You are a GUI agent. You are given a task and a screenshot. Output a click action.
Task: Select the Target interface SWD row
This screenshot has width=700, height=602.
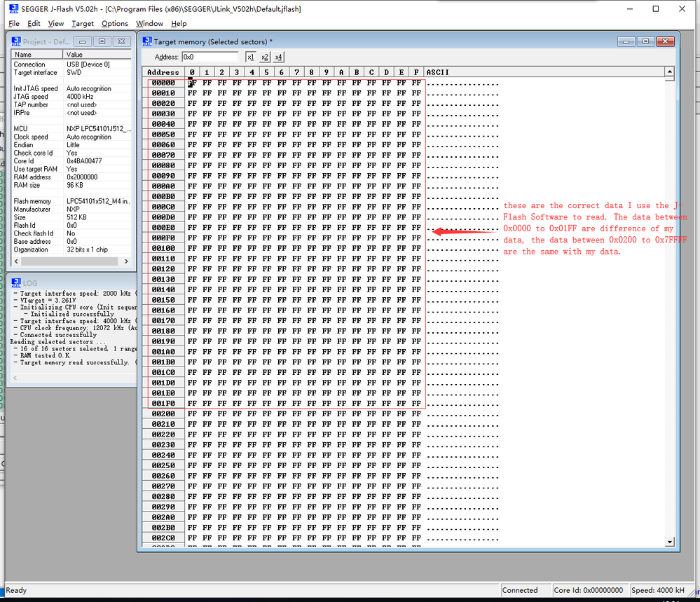click(x=71, y=72)
